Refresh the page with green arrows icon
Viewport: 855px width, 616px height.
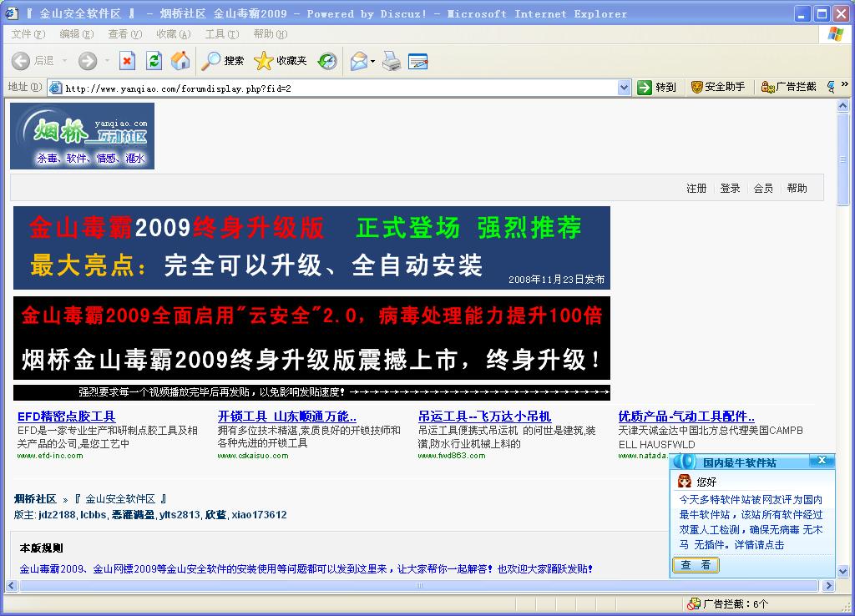click(154, 60)
